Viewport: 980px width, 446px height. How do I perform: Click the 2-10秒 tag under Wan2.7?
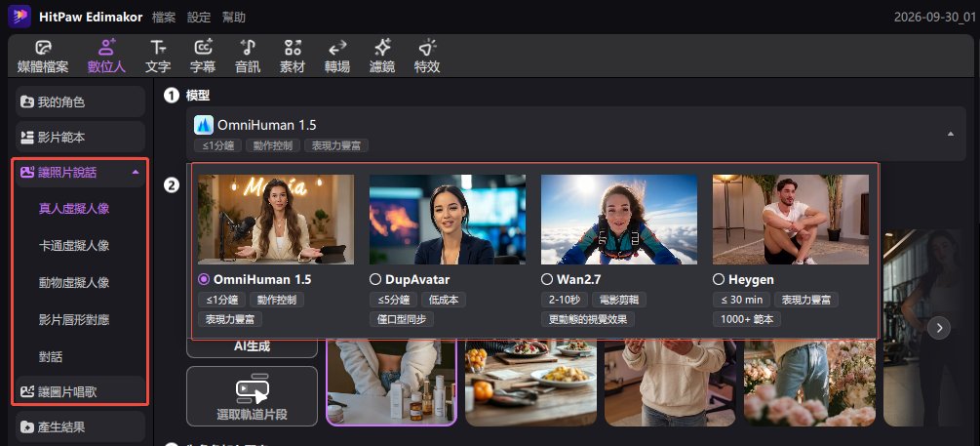565,300
